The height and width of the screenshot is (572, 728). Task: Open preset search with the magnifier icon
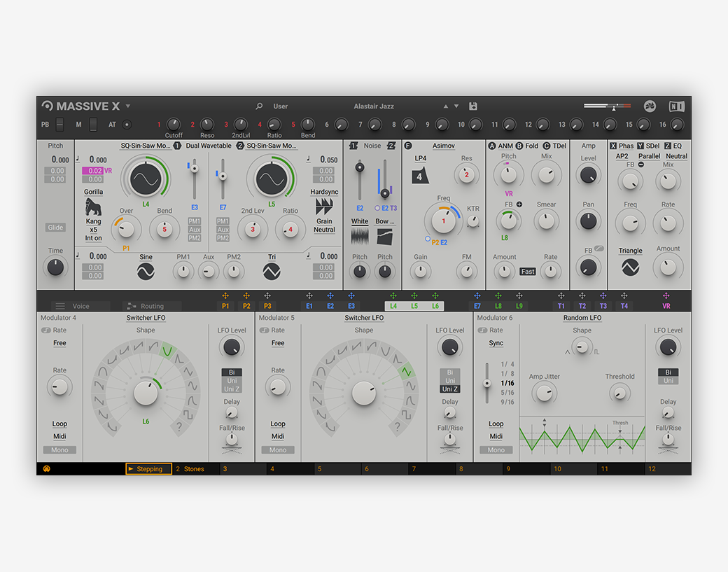[259, 106]
